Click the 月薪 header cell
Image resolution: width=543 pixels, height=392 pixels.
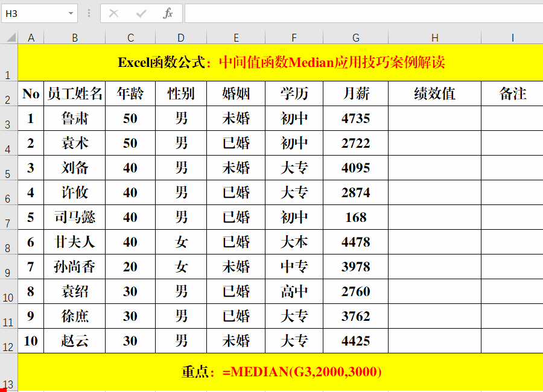[x=355, y=93]
